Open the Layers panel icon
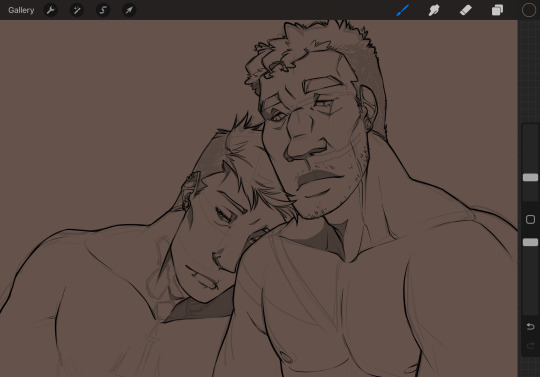This screenshot has height=377, width=540. pos(497,10)
